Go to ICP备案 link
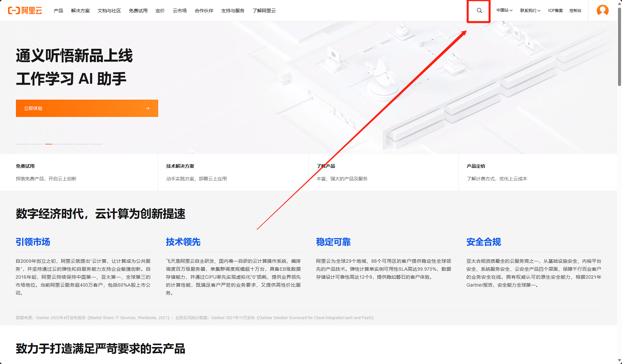The image size is (622, 364). [x=556, y=11]
